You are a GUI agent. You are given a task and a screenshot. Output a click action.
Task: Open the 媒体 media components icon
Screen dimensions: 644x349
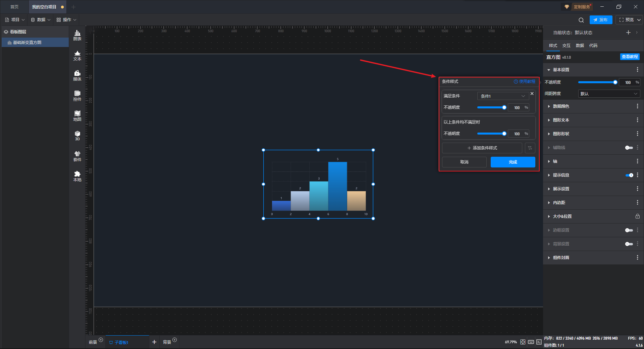pos(77,76)
